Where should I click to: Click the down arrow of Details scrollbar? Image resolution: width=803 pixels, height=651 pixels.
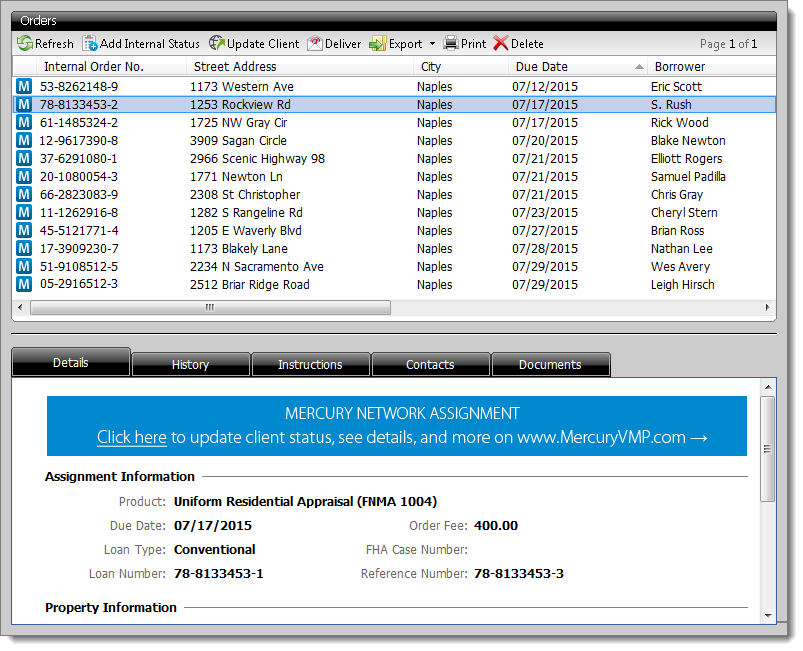pos(768,616)
